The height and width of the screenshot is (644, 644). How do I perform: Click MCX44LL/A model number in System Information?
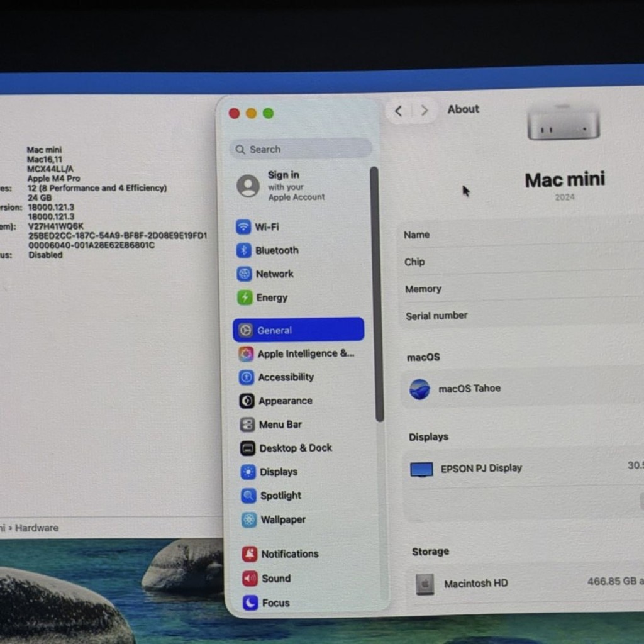click(50, 169)
